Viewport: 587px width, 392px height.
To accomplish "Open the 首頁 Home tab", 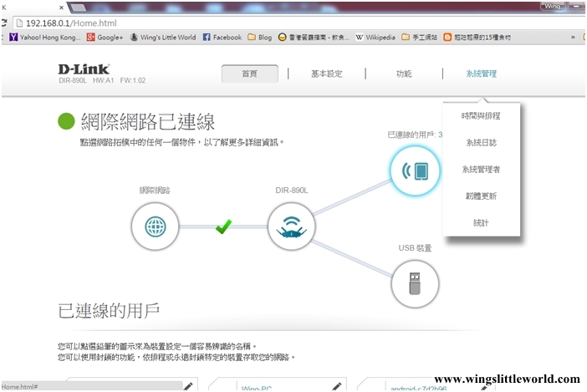I will click(249, 74).
